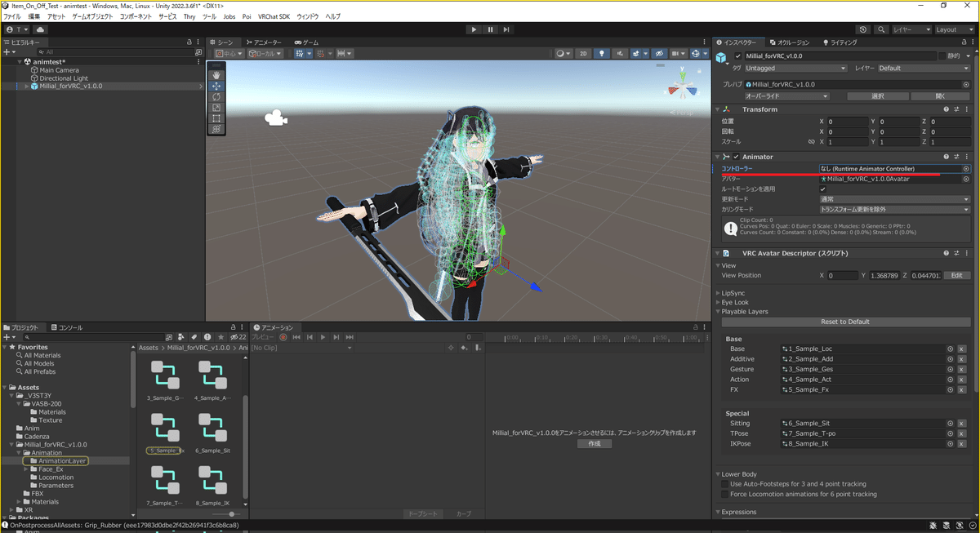Expand the Eye Look section

[x=718, y=302]
